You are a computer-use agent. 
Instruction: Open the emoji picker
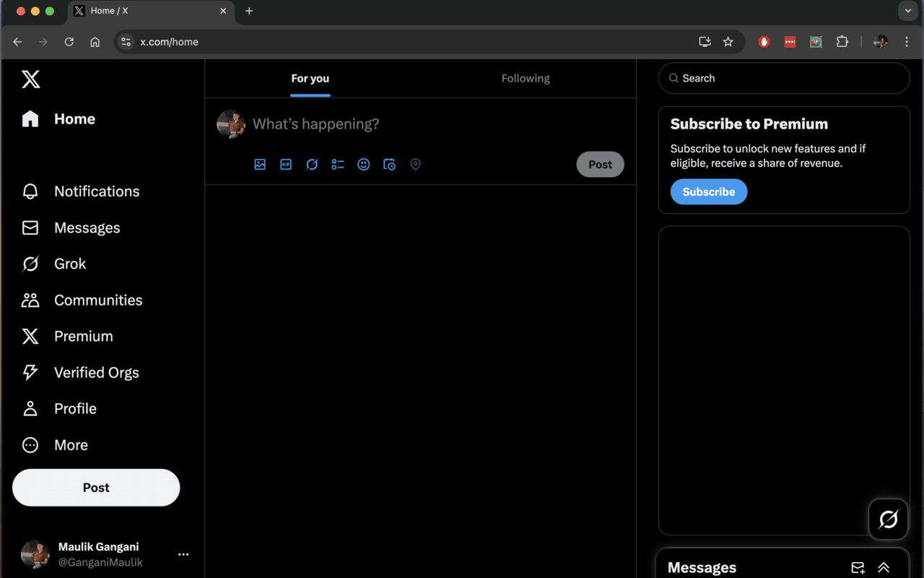[364, 165]
